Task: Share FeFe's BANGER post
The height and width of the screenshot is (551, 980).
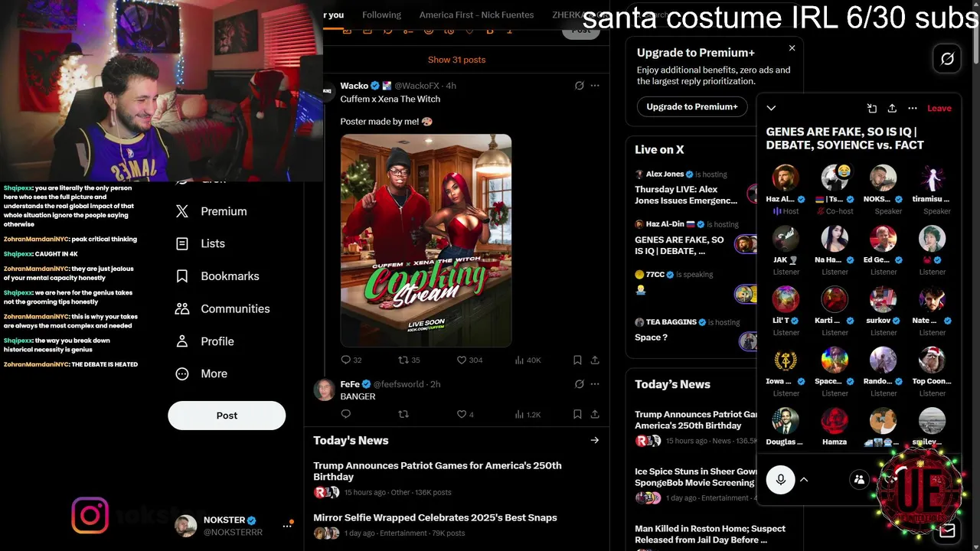Action: [595, 414]
